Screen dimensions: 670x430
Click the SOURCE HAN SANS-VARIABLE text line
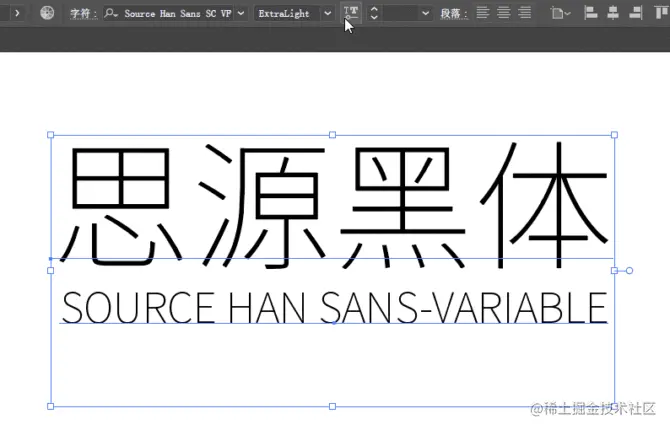pyautogui.click(x=335, y=308)
